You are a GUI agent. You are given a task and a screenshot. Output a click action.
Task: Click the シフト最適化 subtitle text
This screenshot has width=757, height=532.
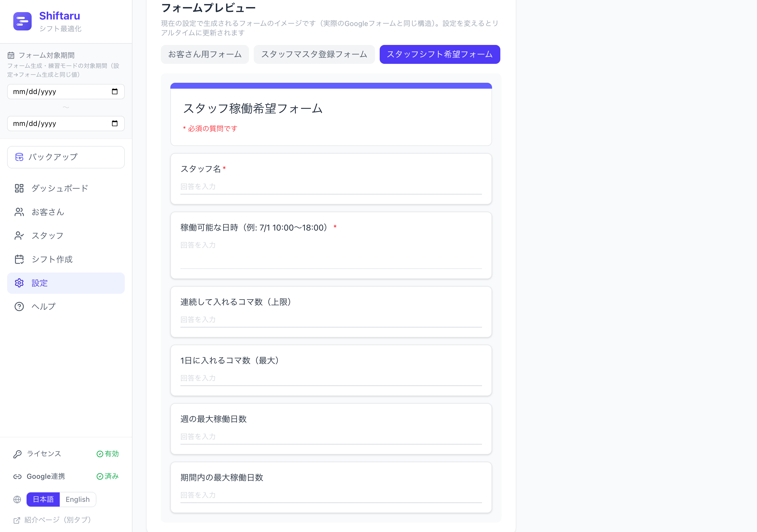[60, 29]
